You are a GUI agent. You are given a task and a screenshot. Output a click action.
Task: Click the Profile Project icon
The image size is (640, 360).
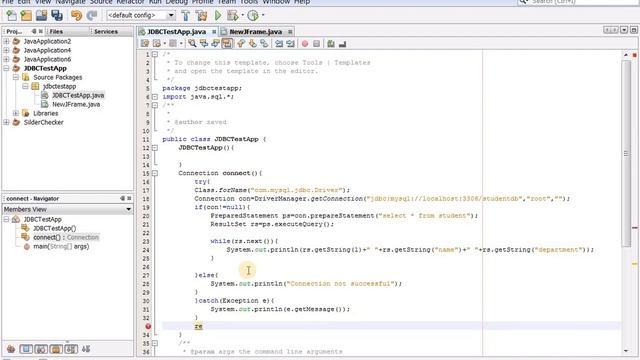coord(253,16)
